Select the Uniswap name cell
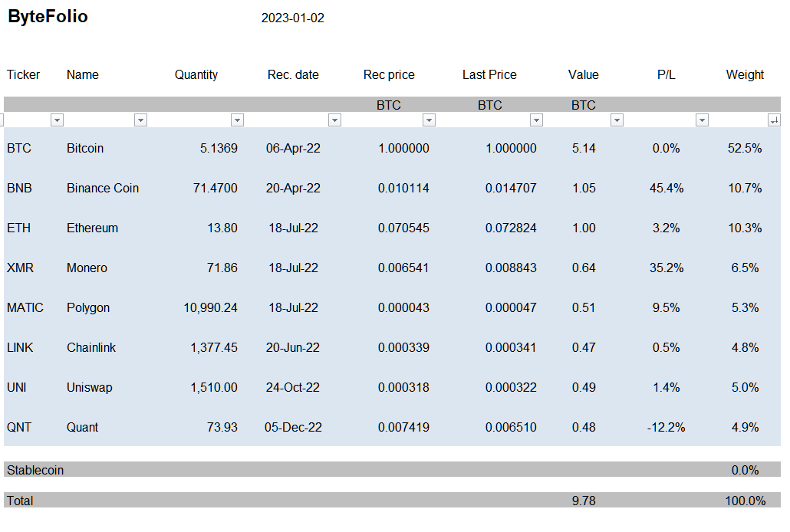This screenshot has width=790, height=532. click(x=89, y=387)
